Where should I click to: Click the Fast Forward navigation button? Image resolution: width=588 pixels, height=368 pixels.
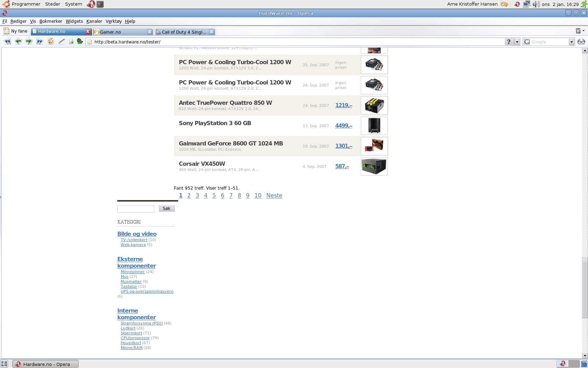tap(40, 41)
